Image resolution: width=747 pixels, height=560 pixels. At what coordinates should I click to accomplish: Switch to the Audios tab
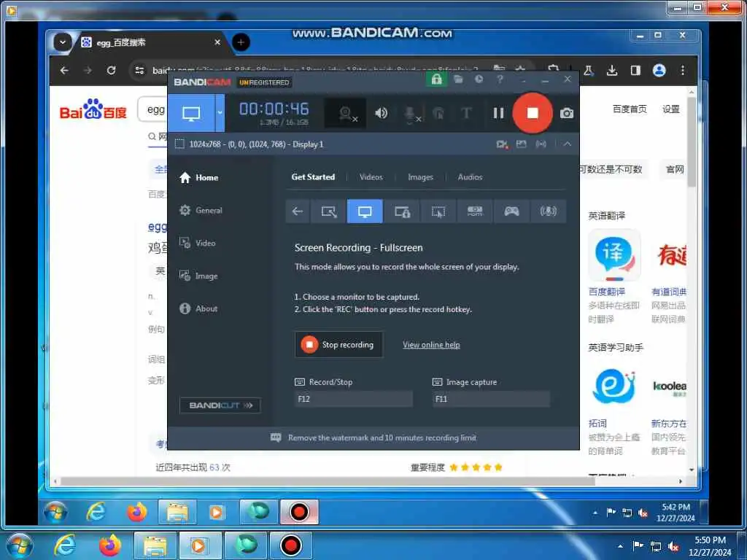[471, 177]
